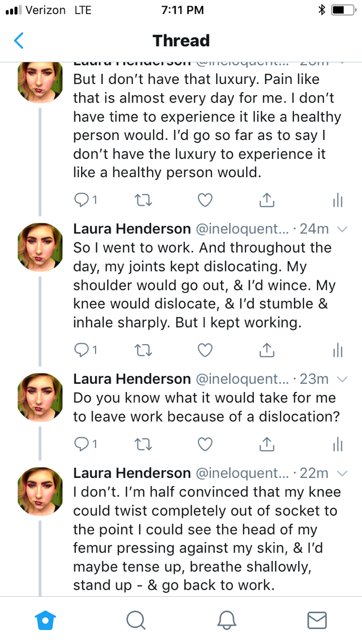The image size is (362, 644).
Task: Like the "But I don't have that luxury" tweet
Action: click(204, 200)
